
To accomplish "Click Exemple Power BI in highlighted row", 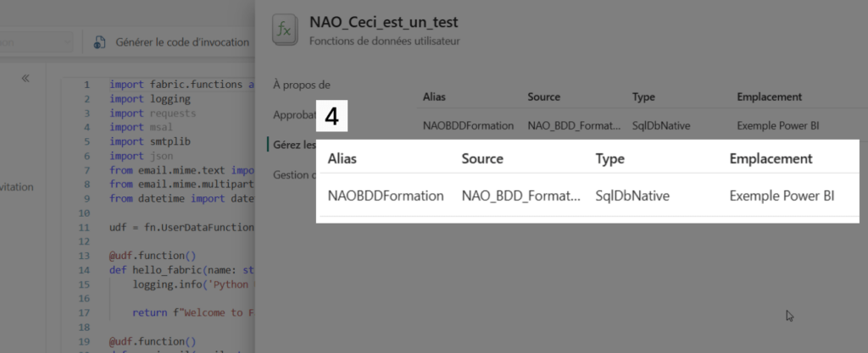I will tap(782, 196).
